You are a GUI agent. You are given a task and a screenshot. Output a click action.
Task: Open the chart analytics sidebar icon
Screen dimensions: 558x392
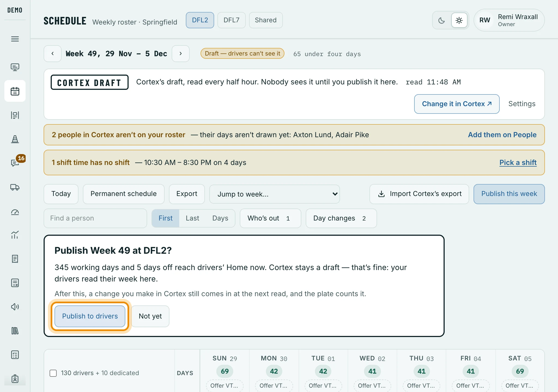pyautogui.click(x=15, y=235)
